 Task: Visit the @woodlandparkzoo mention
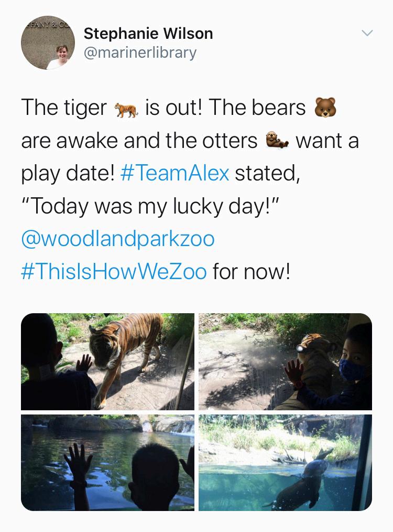[x=118, y=239]
